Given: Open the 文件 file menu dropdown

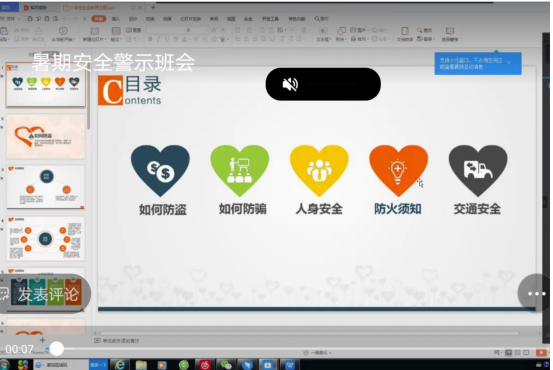Looking at the screenshot, I should pyautogui.click(x=13, y=19).
